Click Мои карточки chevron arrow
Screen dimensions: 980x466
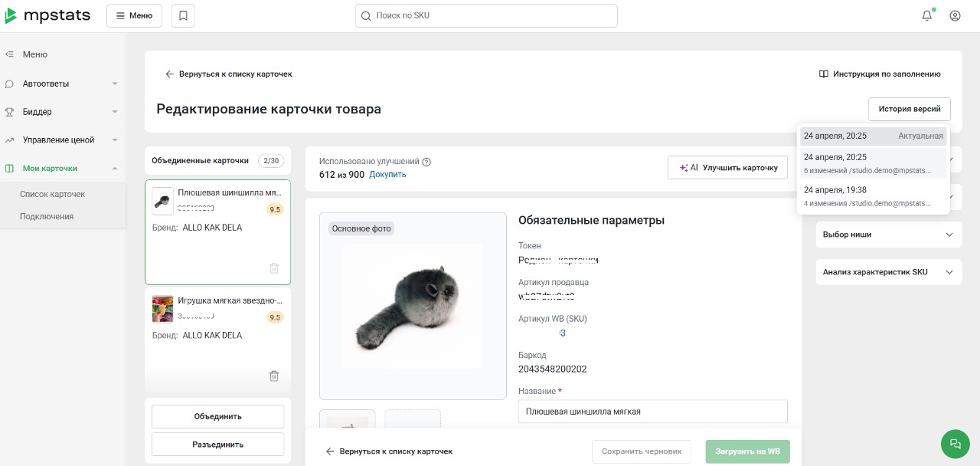(115, 169)
